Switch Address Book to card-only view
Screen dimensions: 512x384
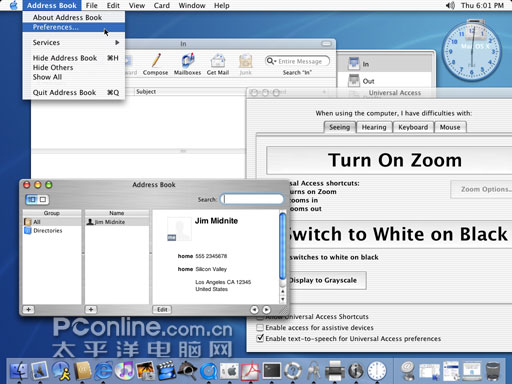point(43,199)
